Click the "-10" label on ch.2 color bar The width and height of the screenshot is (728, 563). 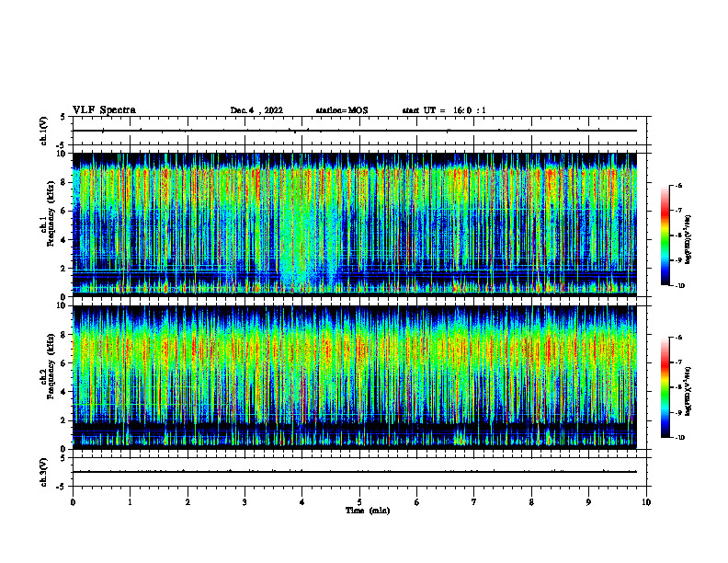(679, 438)
